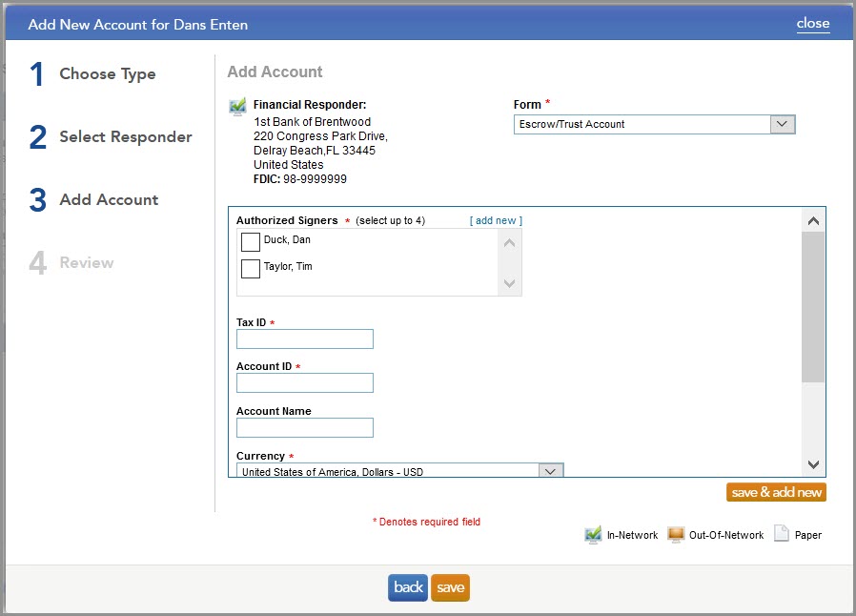Click the save & add new button
Screen dimensions: 856x616
click(775, 492)
